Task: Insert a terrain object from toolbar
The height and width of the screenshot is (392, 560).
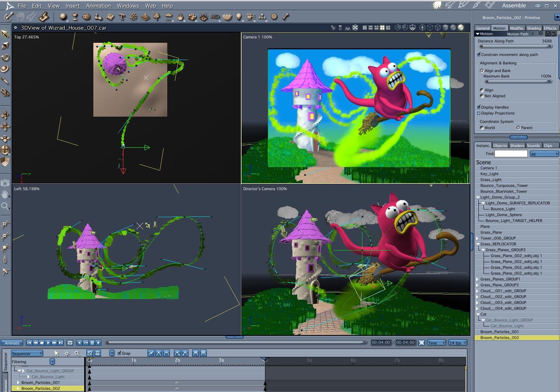Action: (x=145, y=17)
